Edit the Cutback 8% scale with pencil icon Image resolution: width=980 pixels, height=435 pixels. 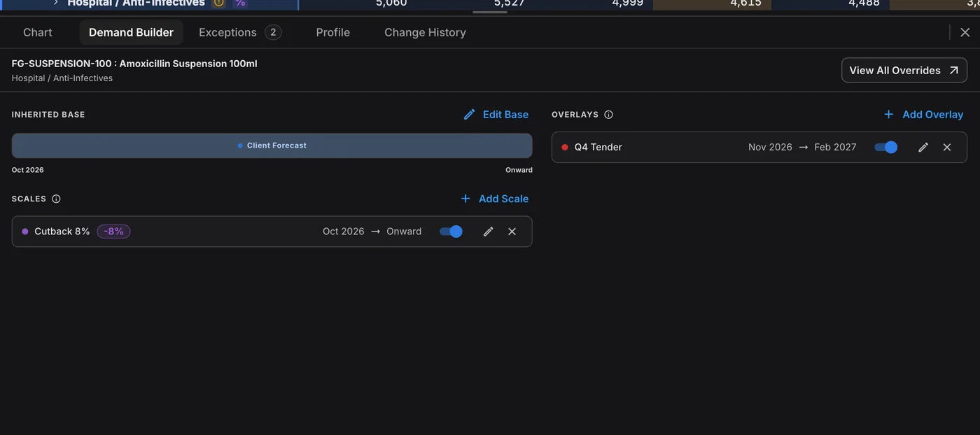[x=489, y=231]
